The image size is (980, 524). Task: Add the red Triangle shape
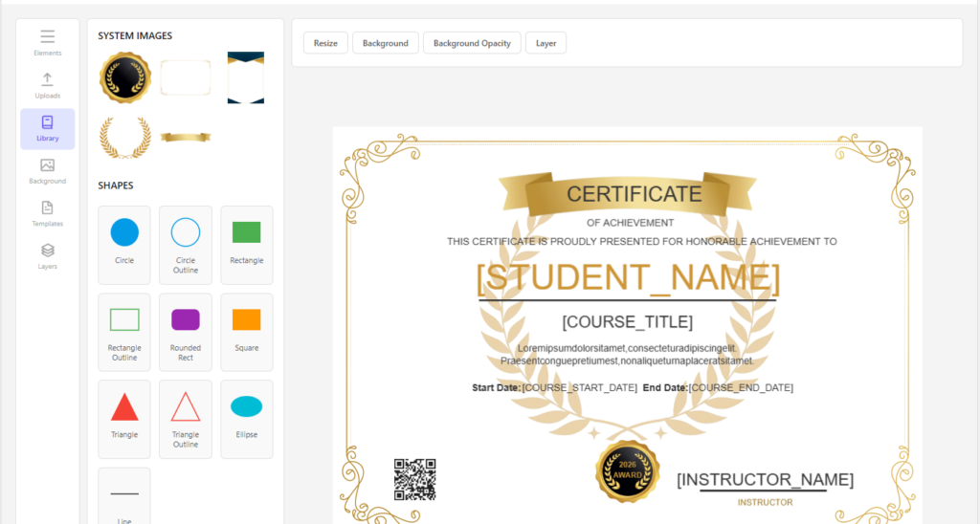click(x=124, y=418)
